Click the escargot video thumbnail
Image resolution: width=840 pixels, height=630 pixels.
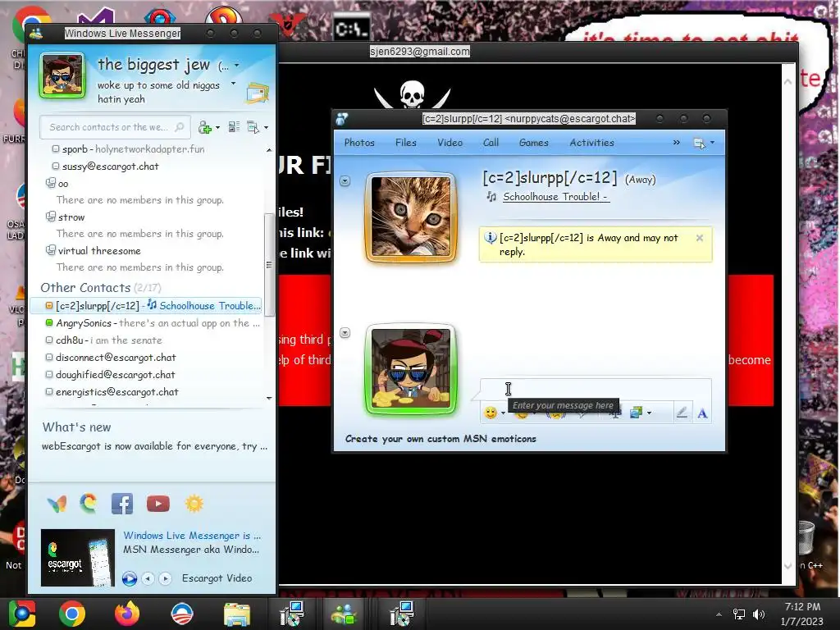click(78, 558)
